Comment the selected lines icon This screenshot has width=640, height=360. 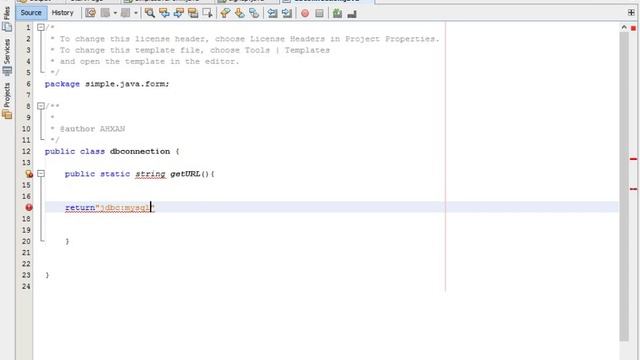337,13
